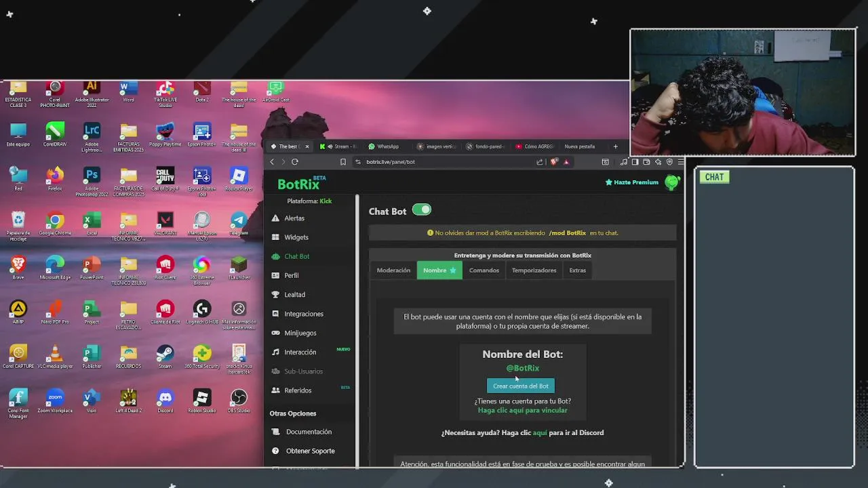Switch to the Extras tab
Viewport: 868px width, 488px height.
pos(578,270)
